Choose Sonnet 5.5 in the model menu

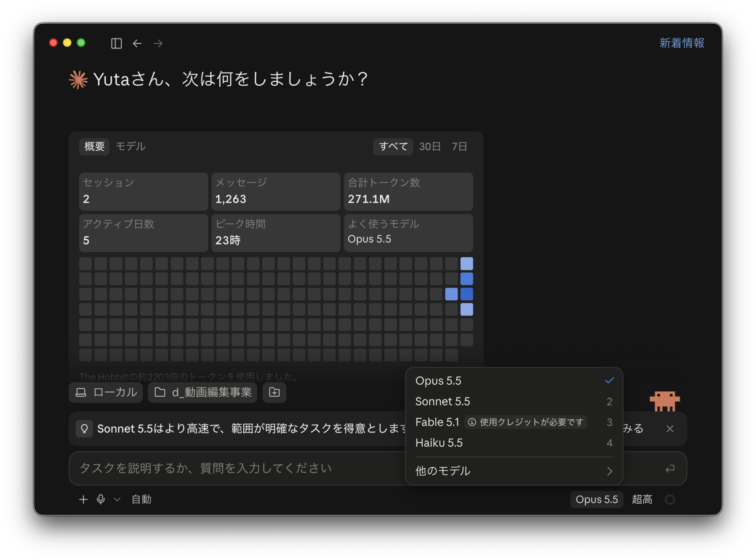click(514, 401)
